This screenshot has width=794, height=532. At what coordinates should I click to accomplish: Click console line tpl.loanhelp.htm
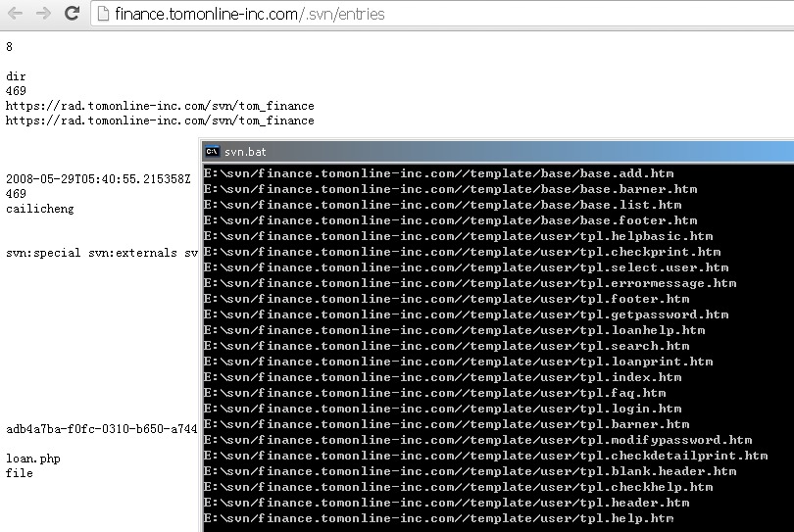[x=454, y=330]
